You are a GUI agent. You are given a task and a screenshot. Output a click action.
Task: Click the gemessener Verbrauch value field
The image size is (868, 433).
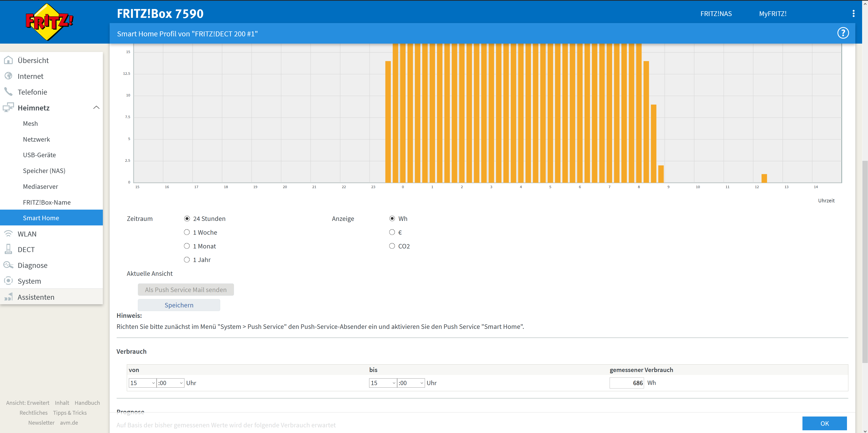(x=626, y=383)
